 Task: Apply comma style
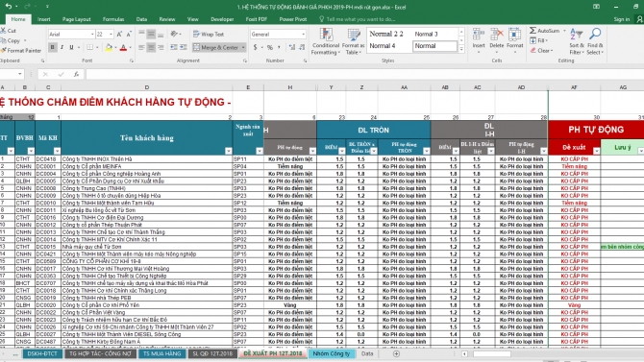point(280,47)
